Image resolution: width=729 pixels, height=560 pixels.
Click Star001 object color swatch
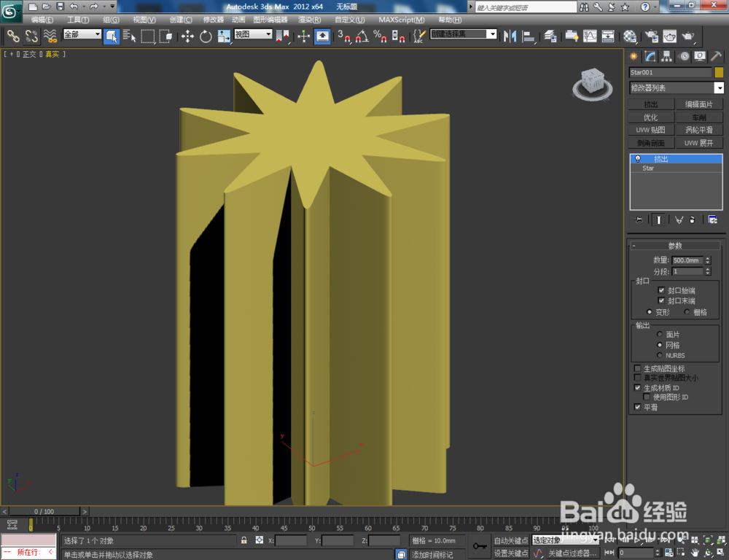(719, 72)
